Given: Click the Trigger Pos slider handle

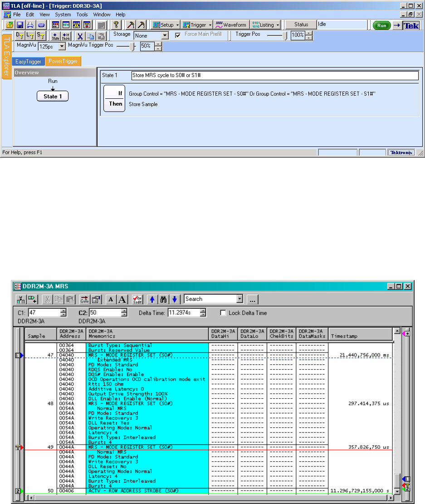Looking at the screenshot, I should click(x=285, y=35).
